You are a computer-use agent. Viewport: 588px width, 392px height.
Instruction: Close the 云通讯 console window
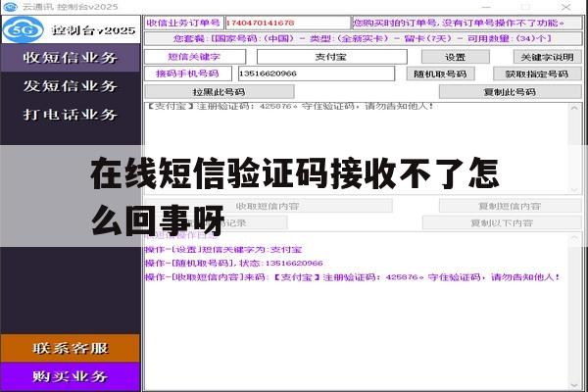(565, 7)
